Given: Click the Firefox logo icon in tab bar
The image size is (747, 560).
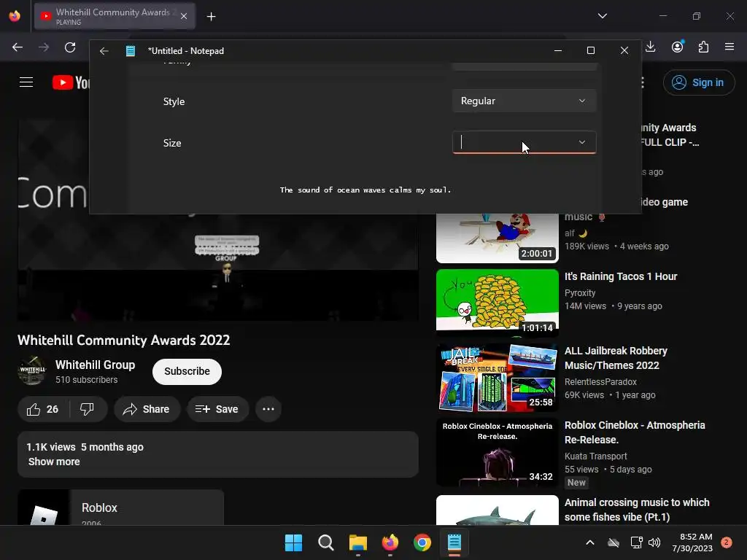Looking at the screenshot, I should pos(15,16).
